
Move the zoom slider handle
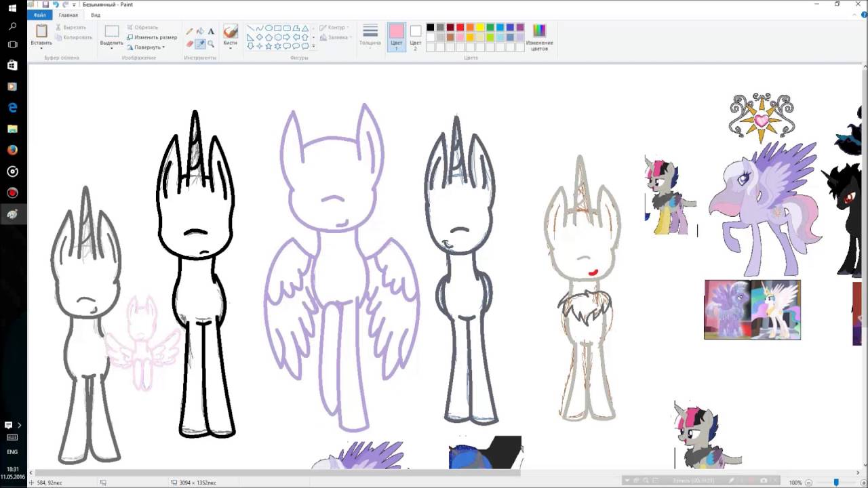835,483
